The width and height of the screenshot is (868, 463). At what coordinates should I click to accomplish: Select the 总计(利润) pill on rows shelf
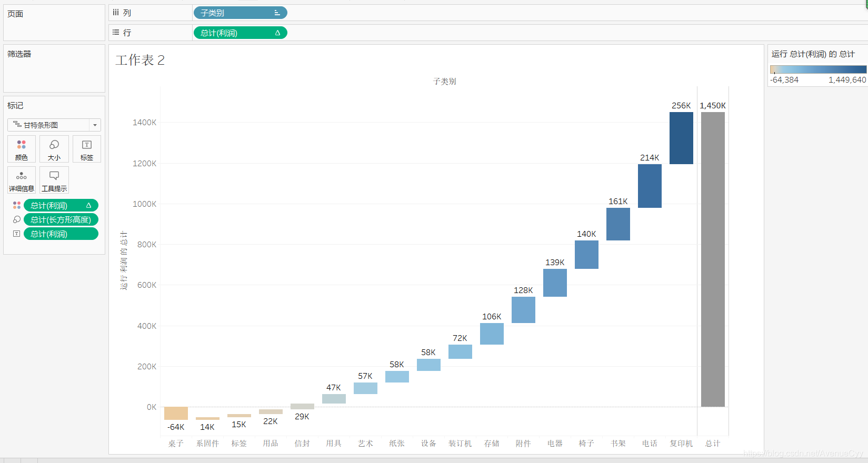[x=240, y=33]
